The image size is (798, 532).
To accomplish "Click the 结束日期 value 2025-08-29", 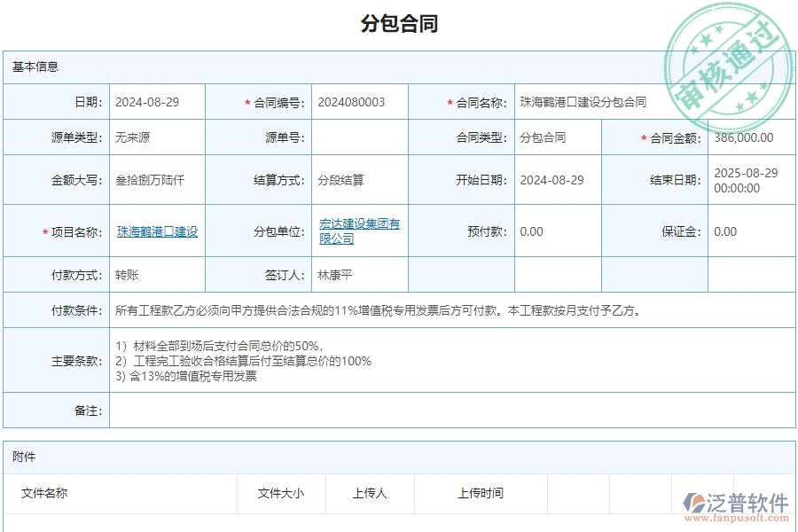I will (750, 180).
